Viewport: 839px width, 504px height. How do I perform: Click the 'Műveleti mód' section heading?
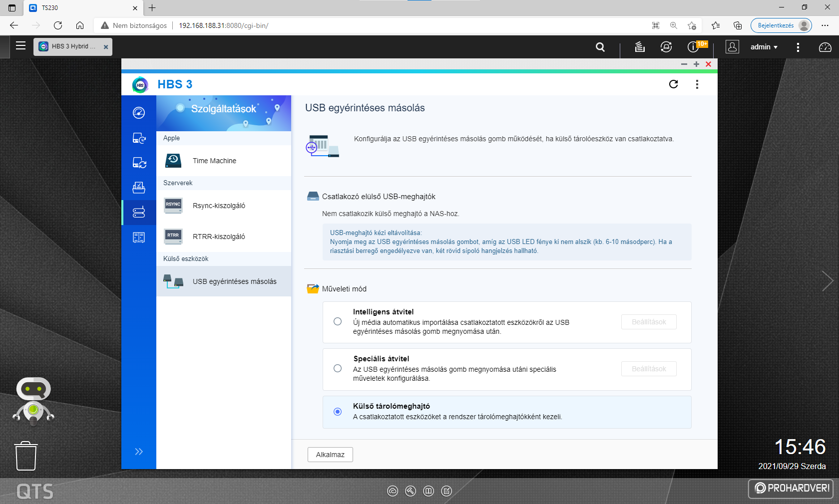point(344,289)
